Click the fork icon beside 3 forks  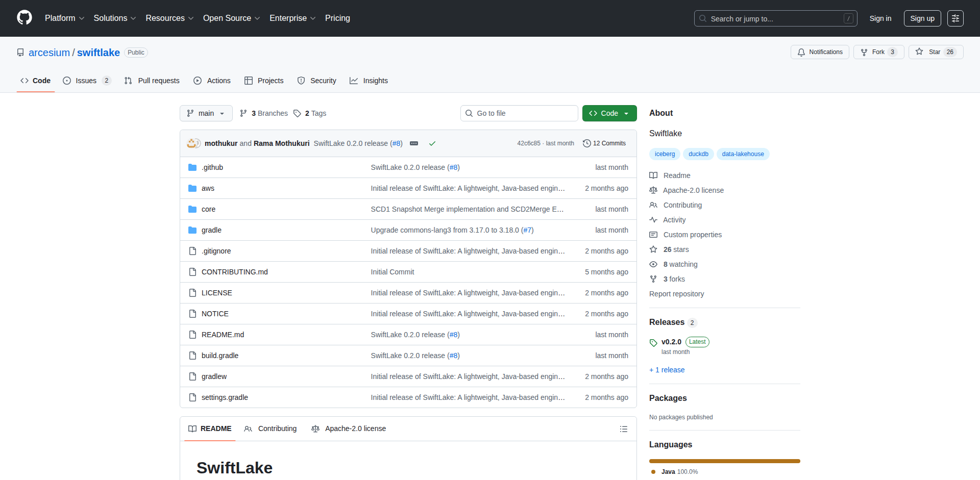[x=653, y=279]
